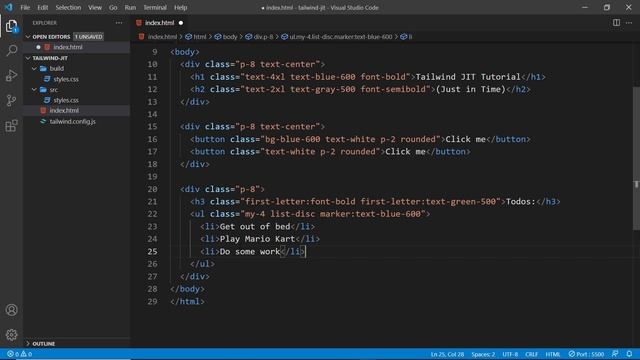Click HTML language mode selector
The image size is (640, 360).
pos(553,354)
